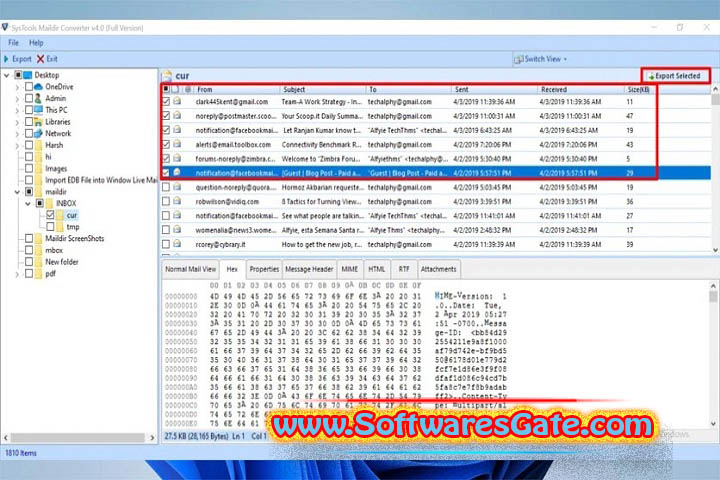This screenshot has width=720, height=480.
Task: Click the SysTools app logo in title bar
Action: click(x=5, y=28)
